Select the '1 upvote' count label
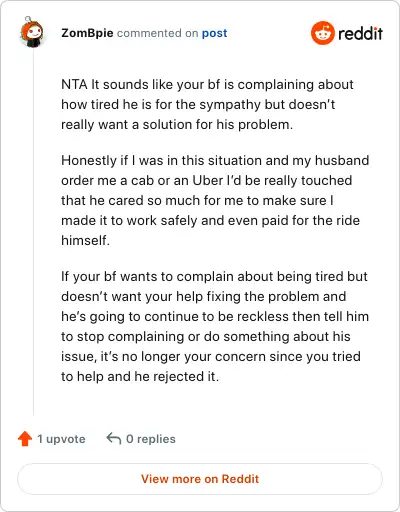Image resolution: width=400 pixels, height=512 pixels. [61, 439]
